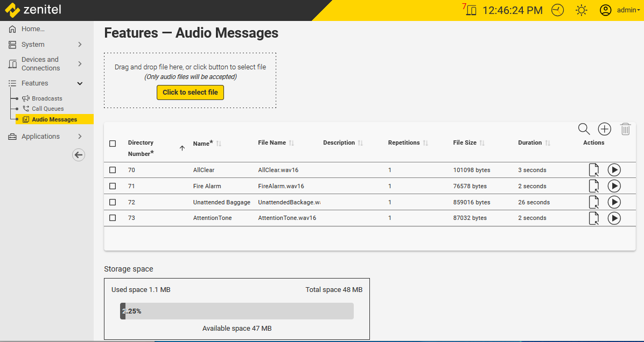
Task: Play the AllClear audio message
Action: click(x=614, y=170)
